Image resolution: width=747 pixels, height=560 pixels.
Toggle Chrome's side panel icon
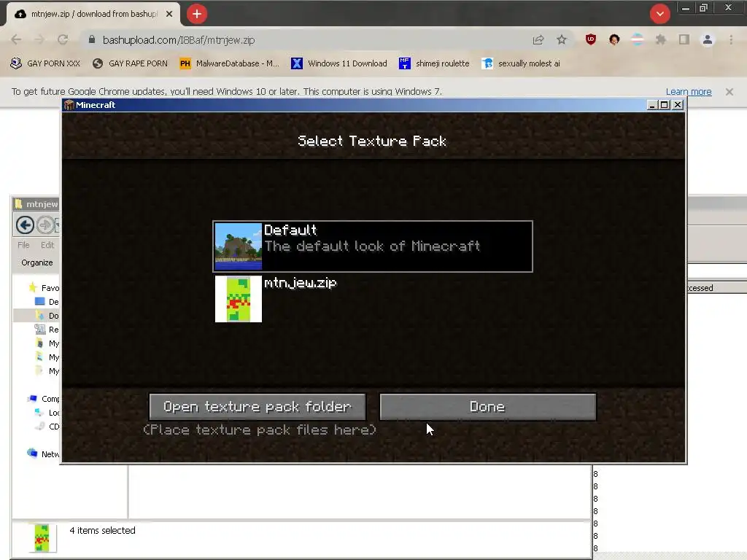[684, 39]
